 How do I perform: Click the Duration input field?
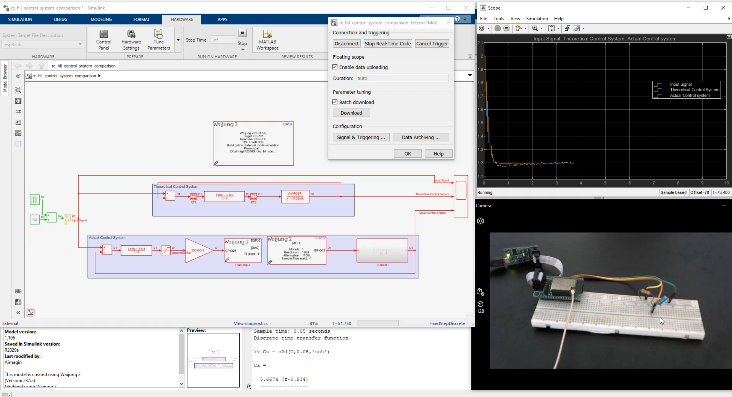click(402, 78)
